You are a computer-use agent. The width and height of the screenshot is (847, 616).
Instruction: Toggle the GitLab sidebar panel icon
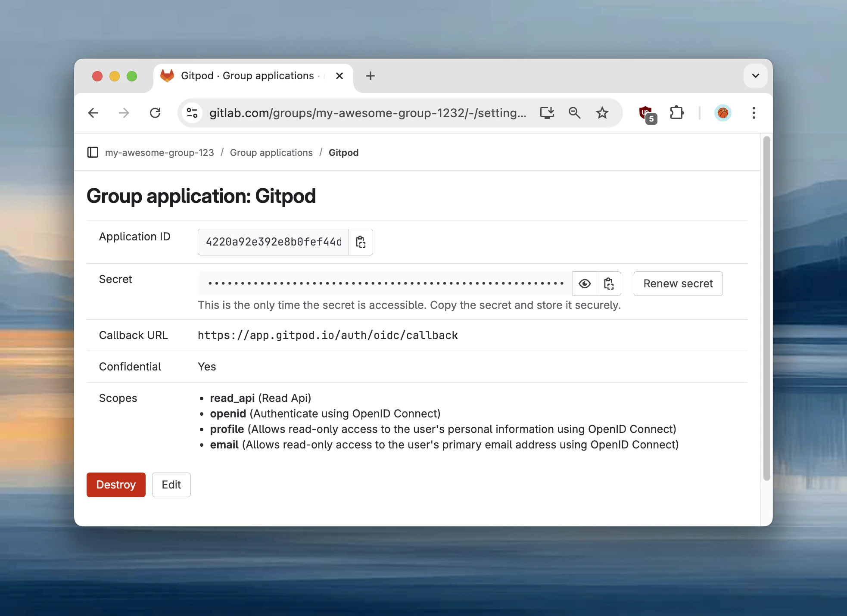coord(93,152)
